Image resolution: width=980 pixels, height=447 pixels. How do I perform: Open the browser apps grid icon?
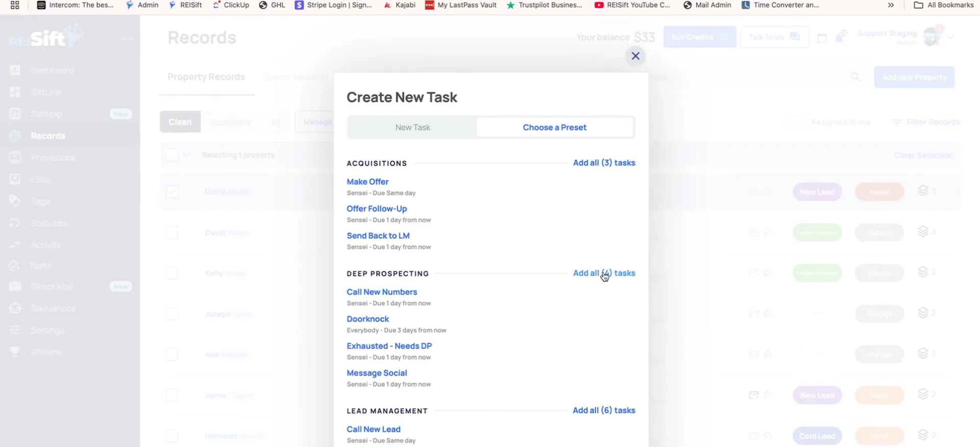coord(15,5)
